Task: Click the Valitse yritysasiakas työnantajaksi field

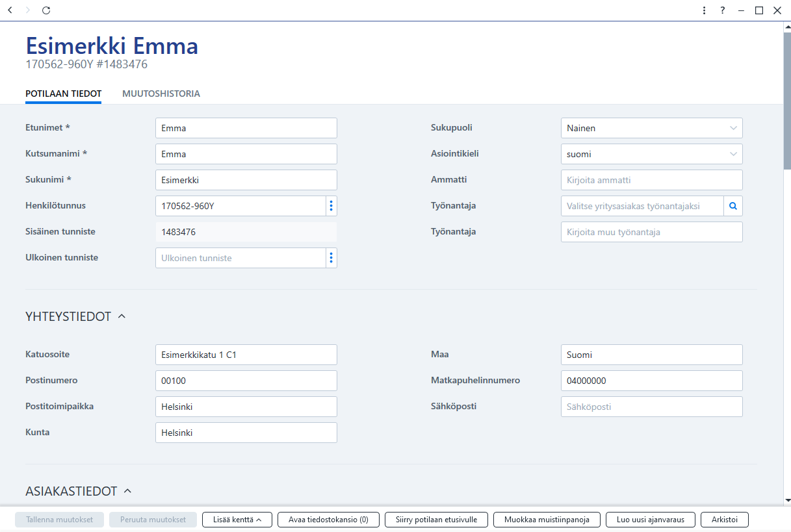Action: pyautogui.click(x=642, y=206)
